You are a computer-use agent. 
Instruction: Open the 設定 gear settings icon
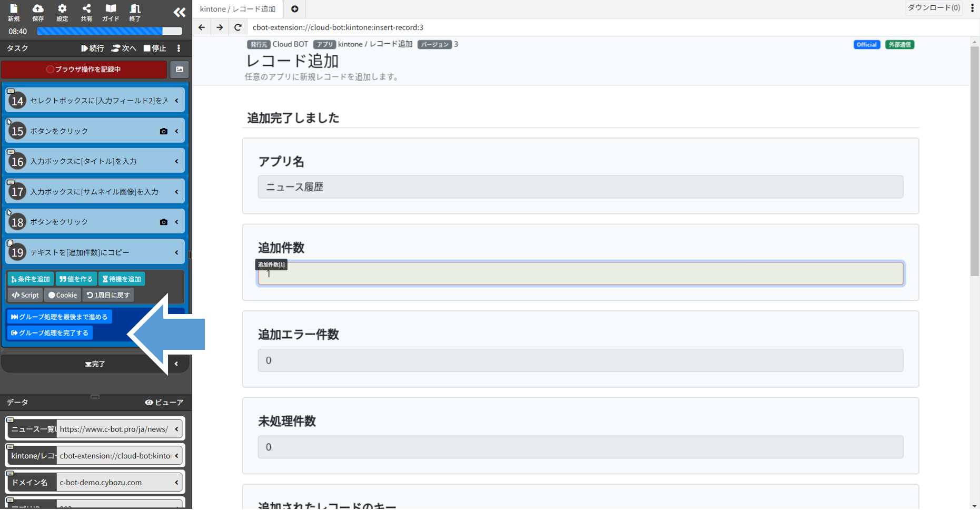62,12
